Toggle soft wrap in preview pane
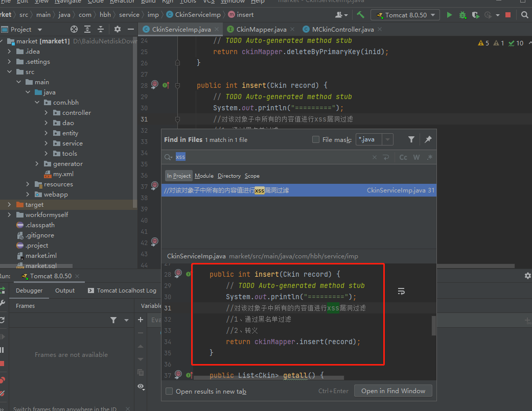532x411 pixels. 401,292
